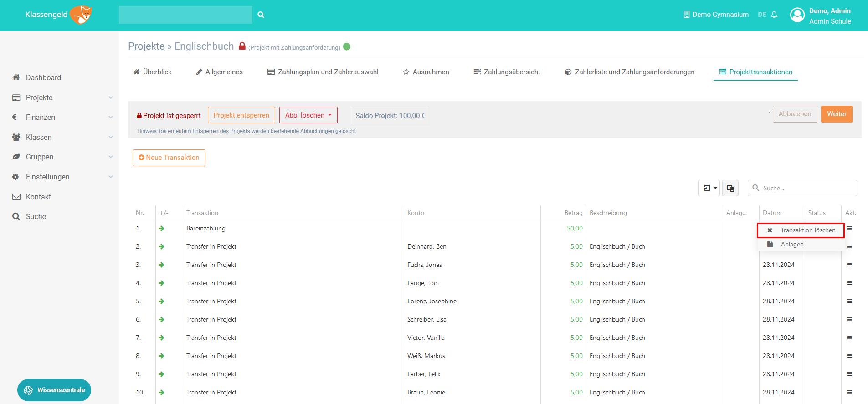This screenshot has height=404, width=868.
Task: Focus the top header search field
Action: tap(185, 15)
